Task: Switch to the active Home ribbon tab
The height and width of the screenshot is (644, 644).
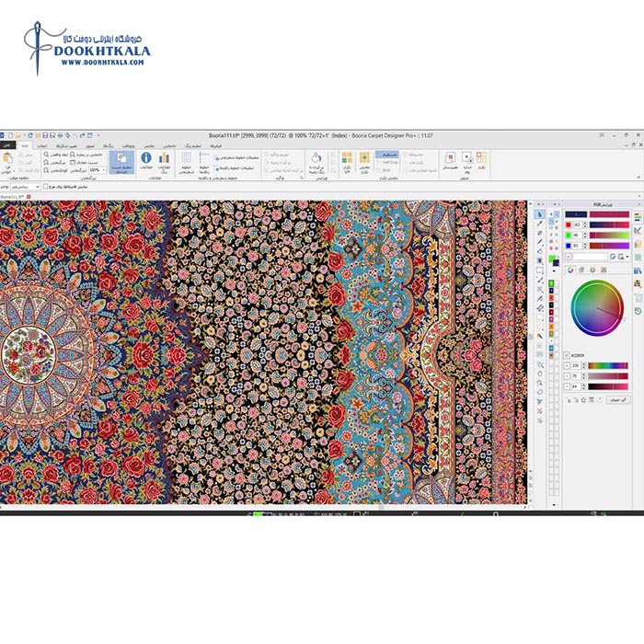Action: [25, 145]
